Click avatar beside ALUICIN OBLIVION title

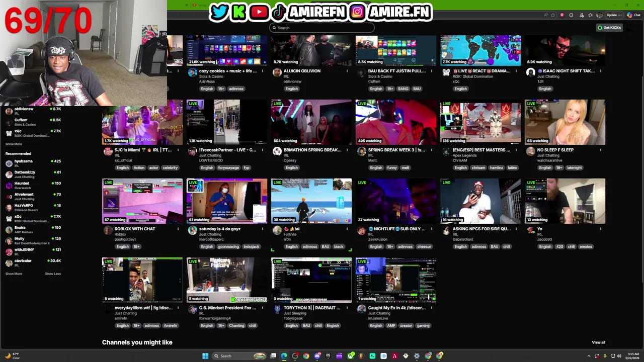(277, 73)
